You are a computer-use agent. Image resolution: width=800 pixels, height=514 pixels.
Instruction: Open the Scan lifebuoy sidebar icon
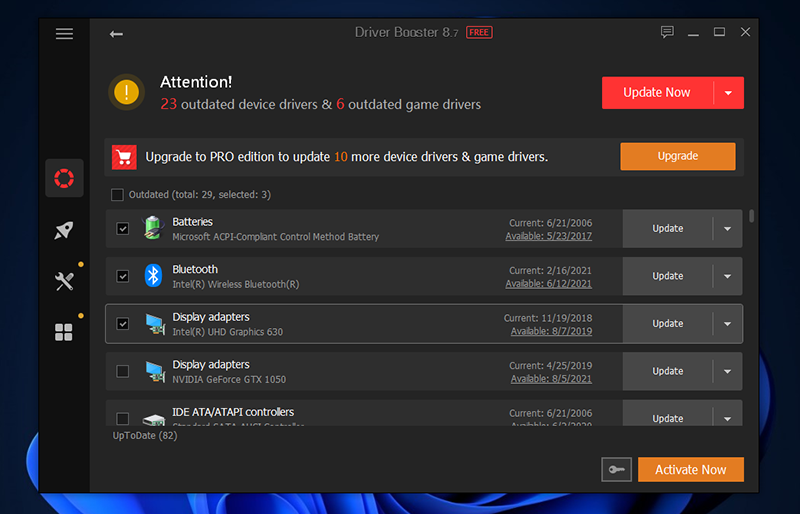64,179
